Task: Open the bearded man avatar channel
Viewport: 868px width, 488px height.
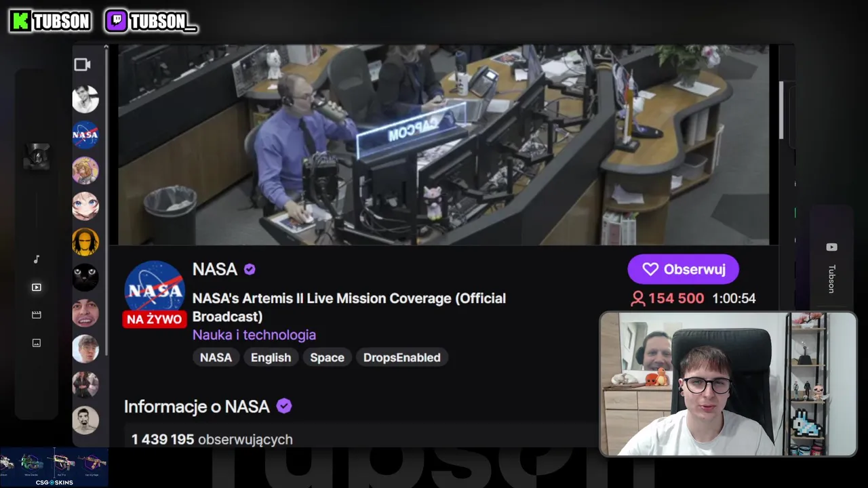Action: 85,420
